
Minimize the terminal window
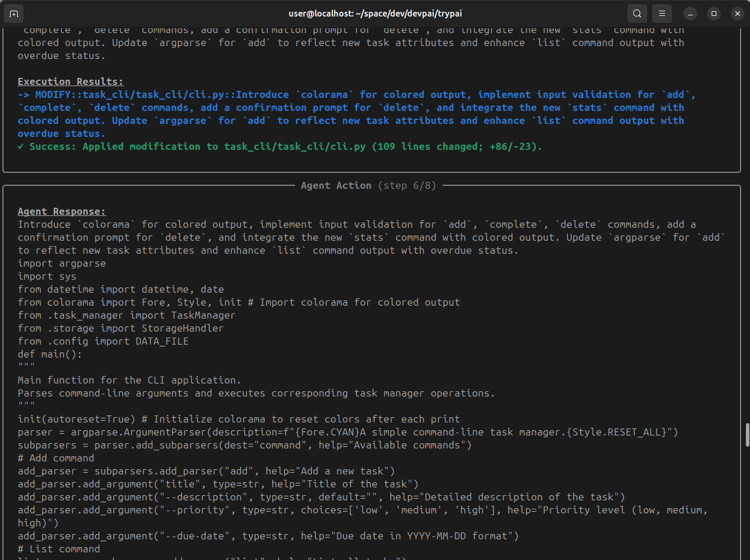690,13
